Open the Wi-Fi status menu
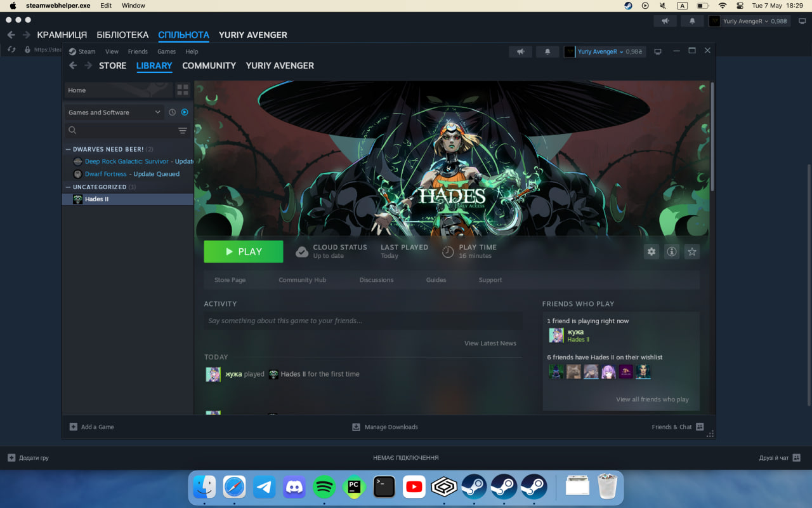This screenshot has width=812, height=508. 721,6
